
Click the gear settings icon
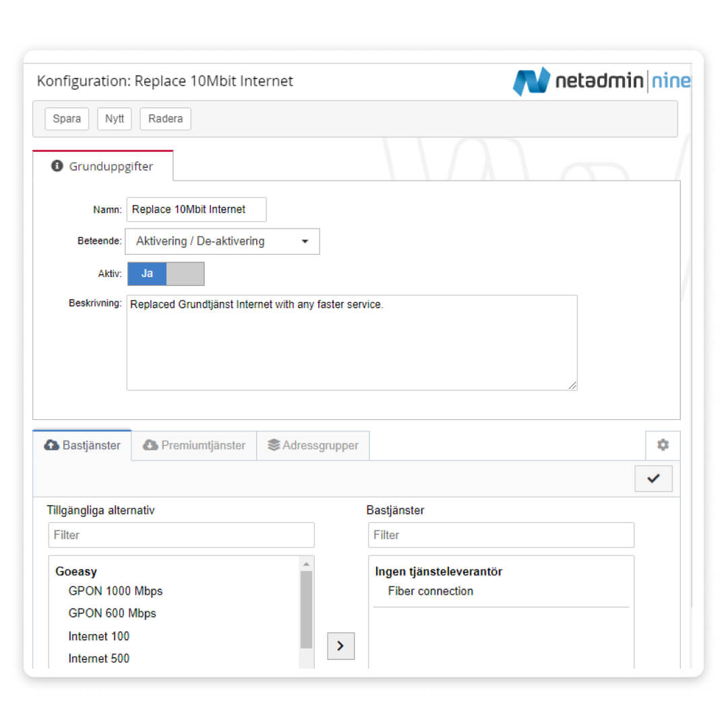[x=663, y=445]
